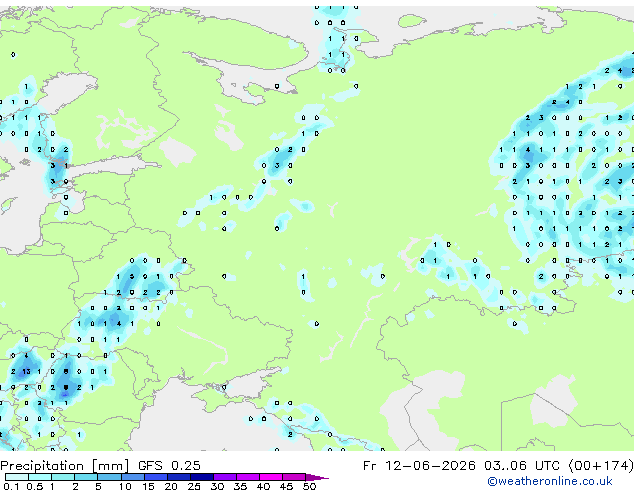The image size is (634, 490).
Task: Click the '(00+174)' forecast offset text
Action: coord(601,466)
